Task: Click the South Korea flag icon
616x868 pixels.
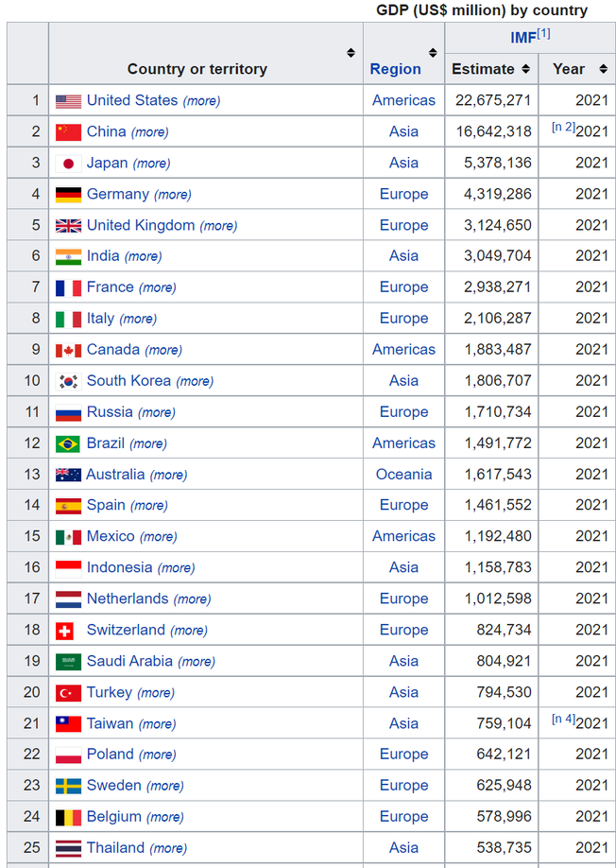Action: (69, 381)
